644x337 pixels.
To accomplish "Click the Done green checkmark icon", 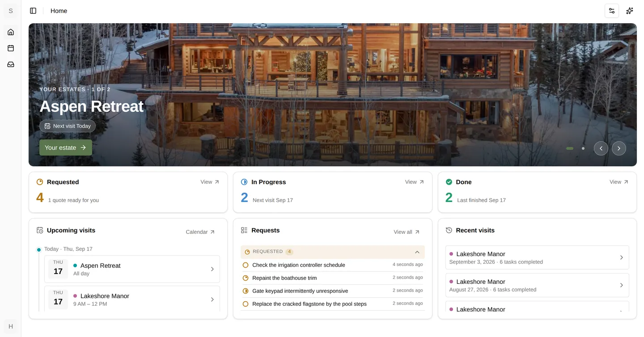I will tap(449, 182).
